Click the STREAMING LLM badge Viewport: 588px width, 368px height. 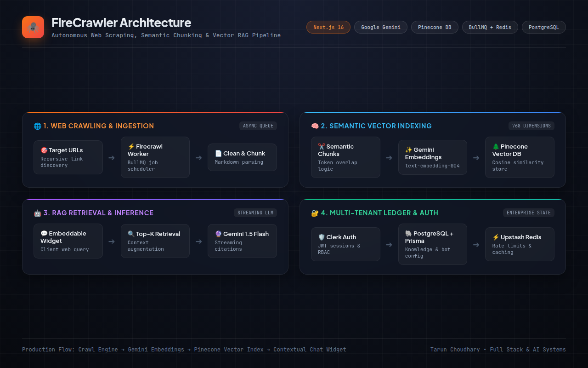click(x=255, y=213)
